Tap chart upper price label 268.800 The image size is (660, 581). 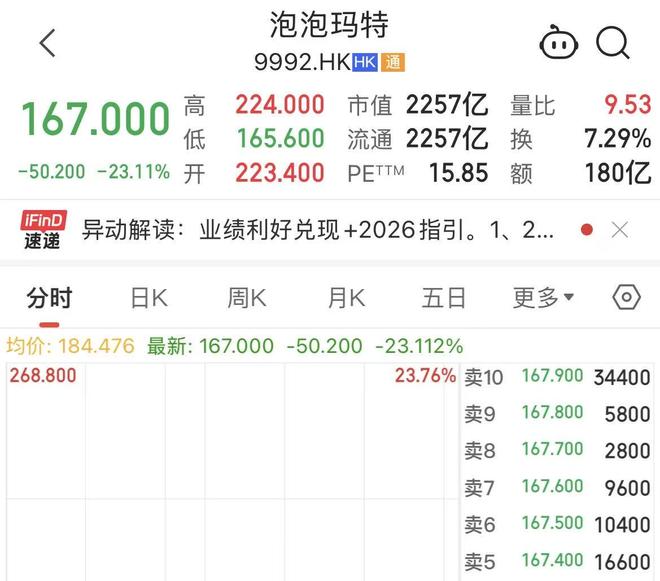[x=43, y=376]
